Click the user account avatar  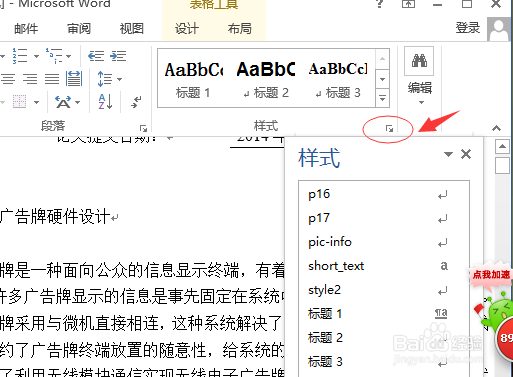pyautogui.click(x=499, y=29)
